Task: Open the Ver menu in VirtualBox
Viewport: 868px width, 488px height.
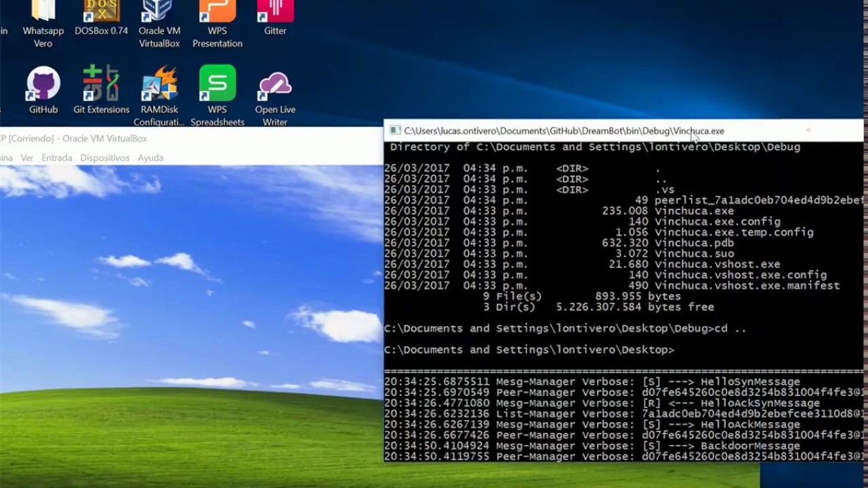Action: pyautogui.click(x=27, y=158)
